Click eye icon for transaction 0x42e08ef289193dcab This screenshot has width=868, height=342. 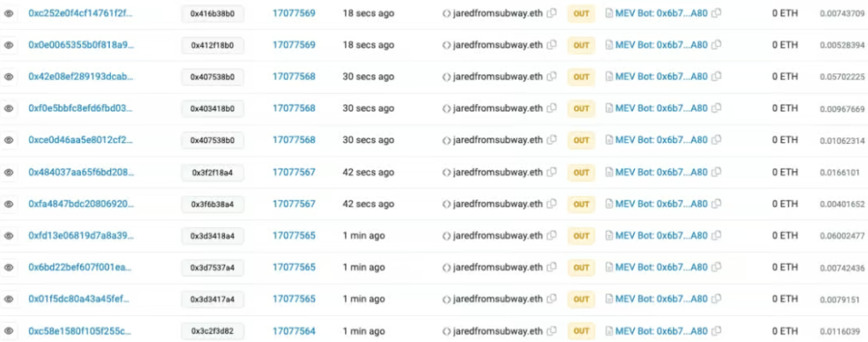(x=8, y=77)
